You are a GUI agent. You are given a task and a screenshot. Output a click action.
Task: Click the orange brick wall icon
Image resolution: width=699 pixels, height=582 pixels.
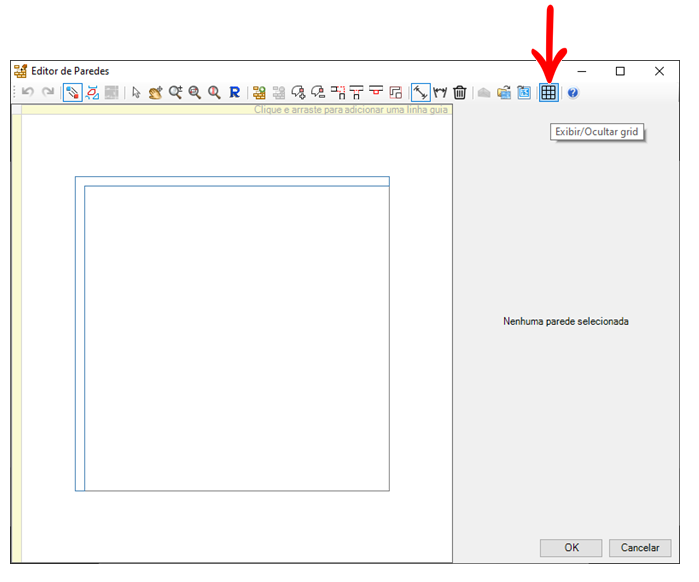click(x=259, y=93)
